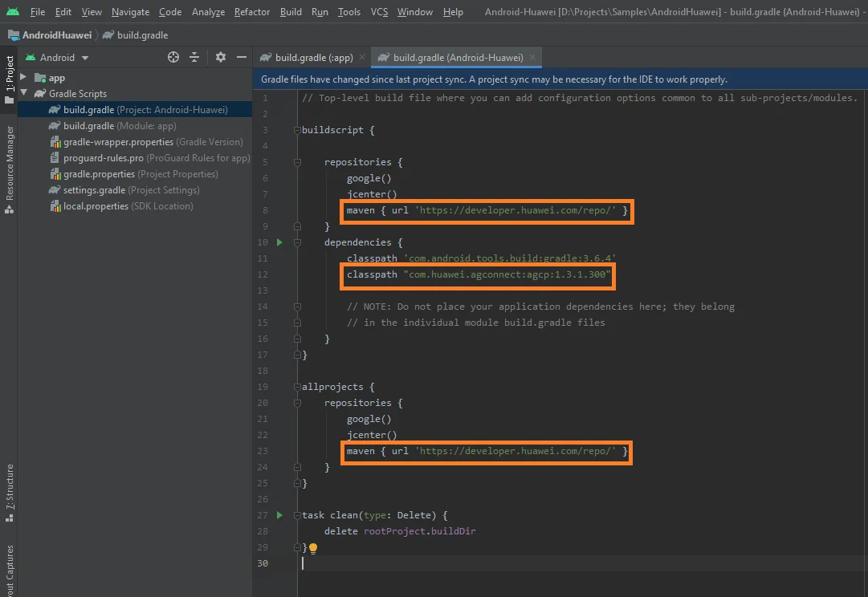Image resolution: width=868 pixels, height=597 pixels.
Task: Click the yellow lightbulb intention icon
Action: [x=313, y=548]
